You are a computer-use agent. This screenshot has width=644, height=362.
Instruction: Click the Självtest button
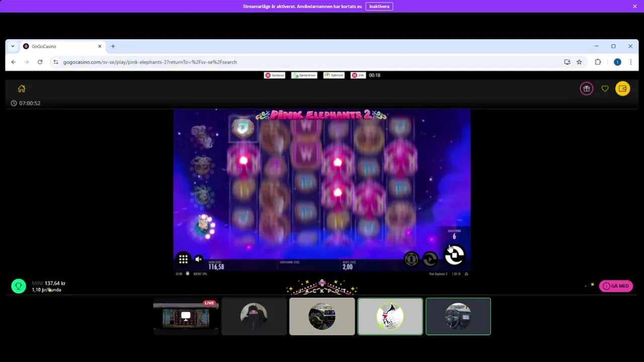(334, 75)
